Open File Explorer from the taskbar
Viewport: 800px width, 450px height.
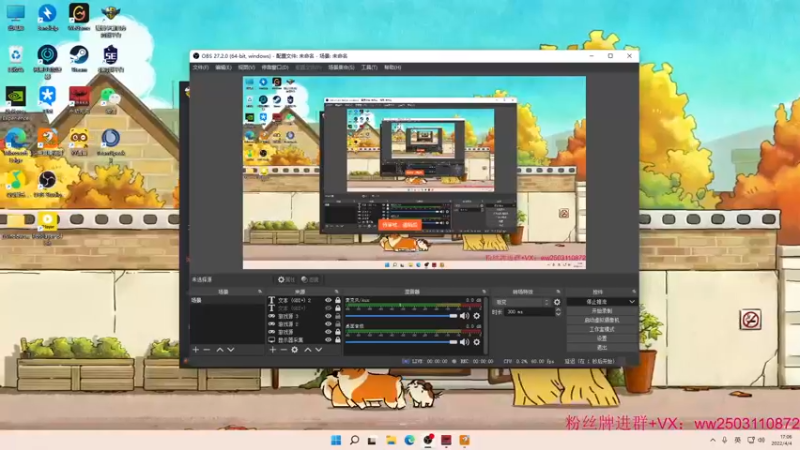391,440
